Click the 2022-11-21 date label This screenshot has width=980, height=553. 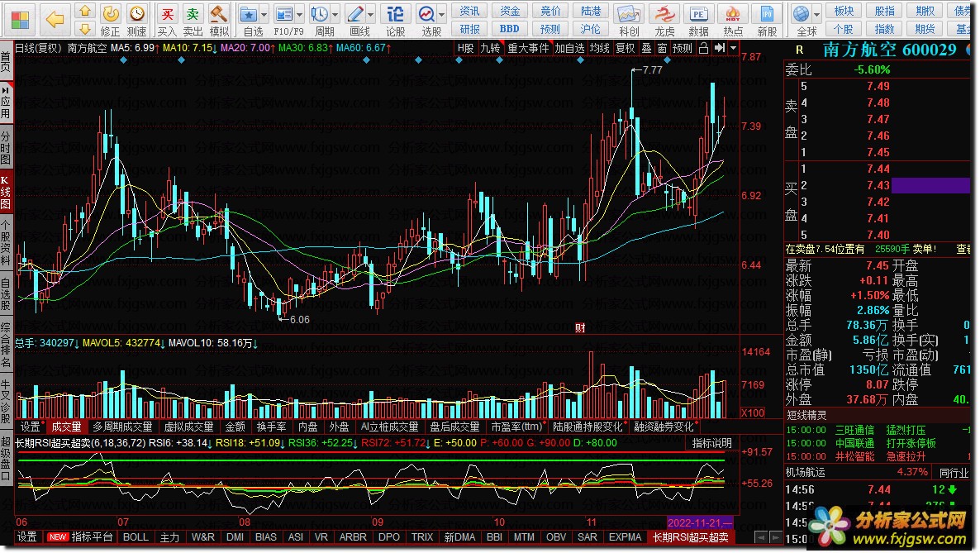700,522
